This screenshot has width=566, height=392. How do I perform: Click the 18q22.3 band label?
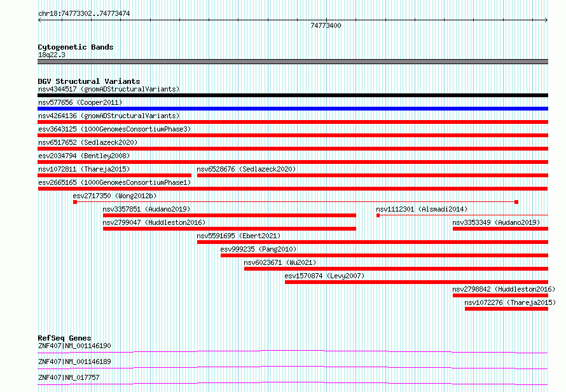[x=52, y=55]
